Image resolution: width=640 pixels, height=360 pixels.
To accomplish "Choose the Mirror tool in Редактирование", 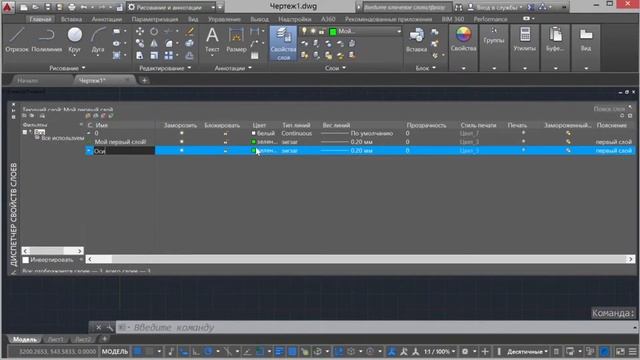I will point(154,43).
